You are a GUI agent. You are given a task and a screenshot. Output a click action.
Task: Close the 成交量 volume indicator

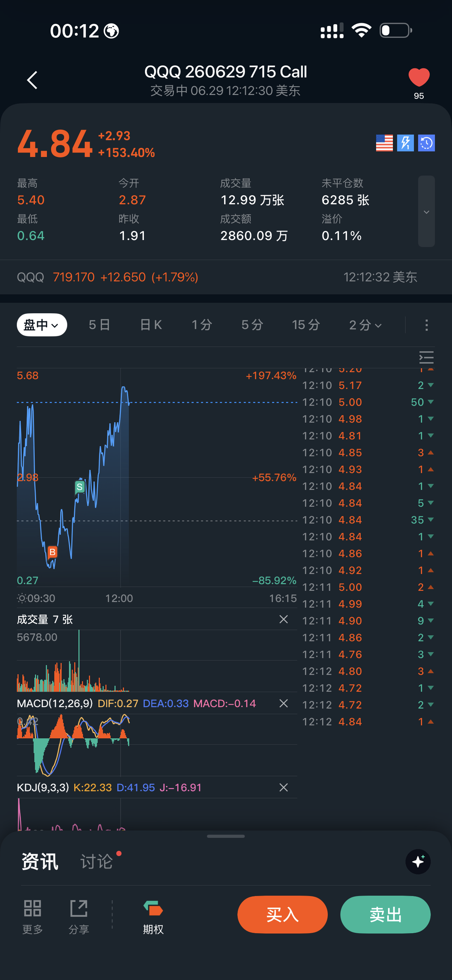tap(283, 619)
